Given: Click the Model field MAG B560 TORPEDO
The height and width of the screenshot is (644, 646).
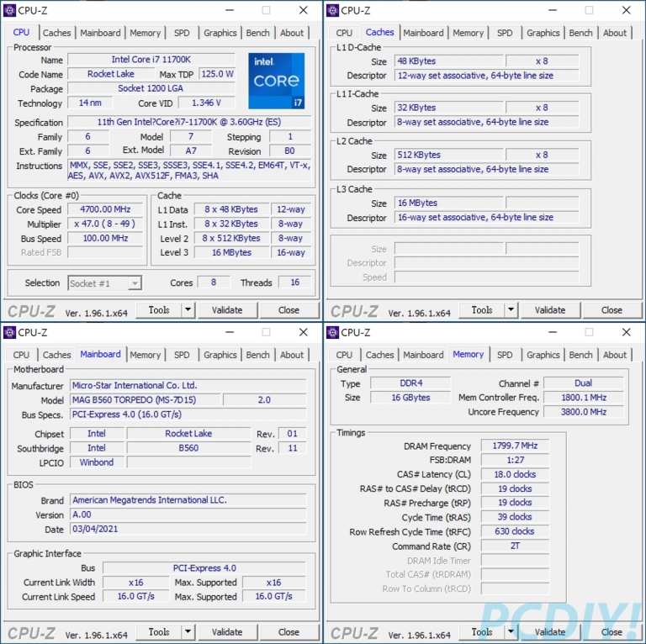Looking at the screenshot, I should click(145, 400).
